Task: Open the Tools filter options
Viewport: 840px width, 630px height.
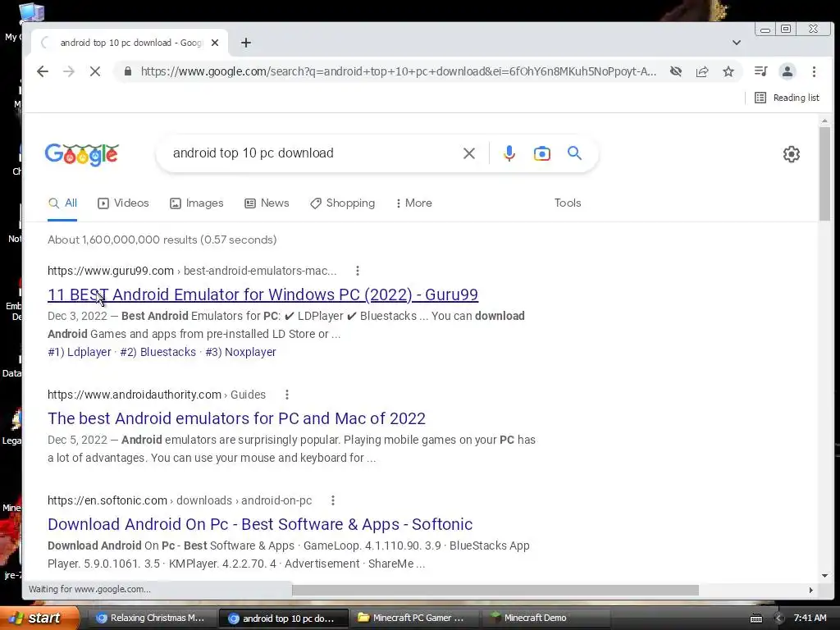Action: (x=568, y=203)
